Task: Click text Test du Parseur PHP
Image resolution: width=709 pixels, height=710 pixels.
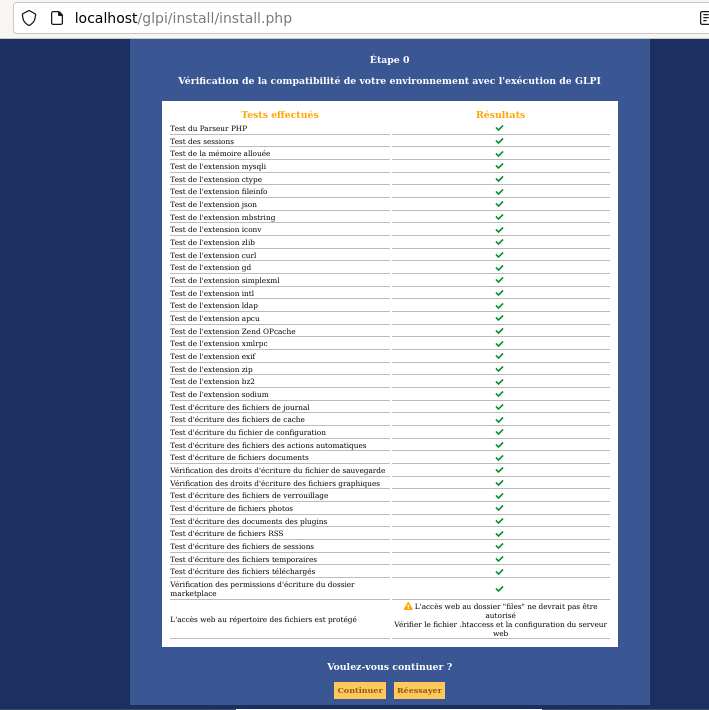Action: [209, 128]
